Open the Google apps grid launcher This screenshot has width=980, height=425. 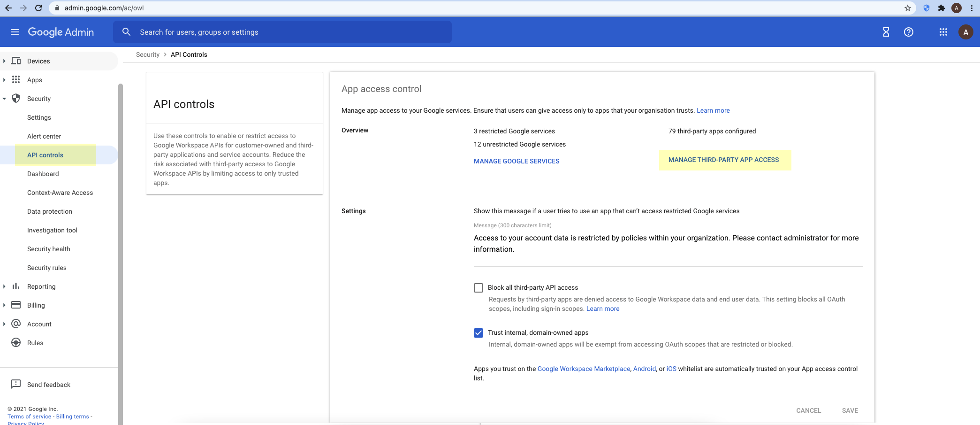pyautogui.click(x=943, y=32)
